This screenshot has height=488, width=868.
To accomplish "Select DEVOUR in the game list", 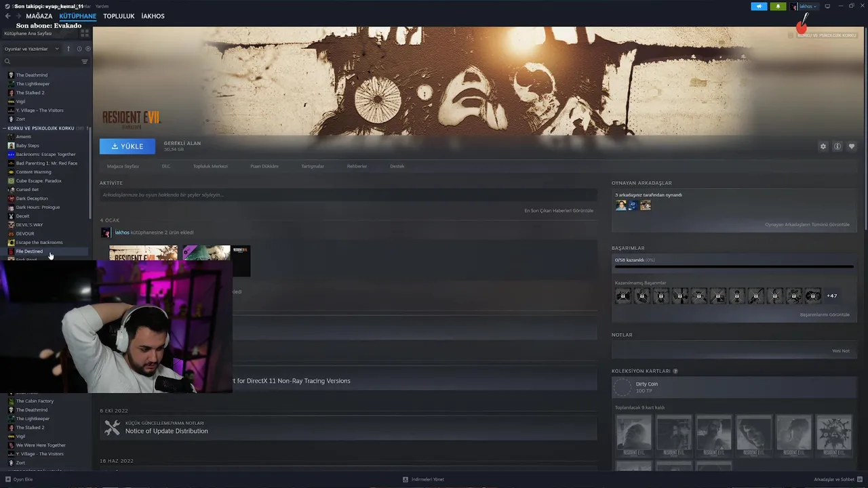I will pyautogui.click(x=25, y=234).
